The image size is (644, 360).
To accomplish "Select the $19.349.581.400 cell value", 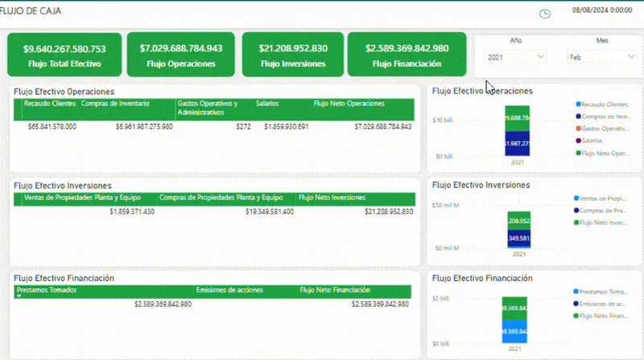I will click(x=270, y=212).
